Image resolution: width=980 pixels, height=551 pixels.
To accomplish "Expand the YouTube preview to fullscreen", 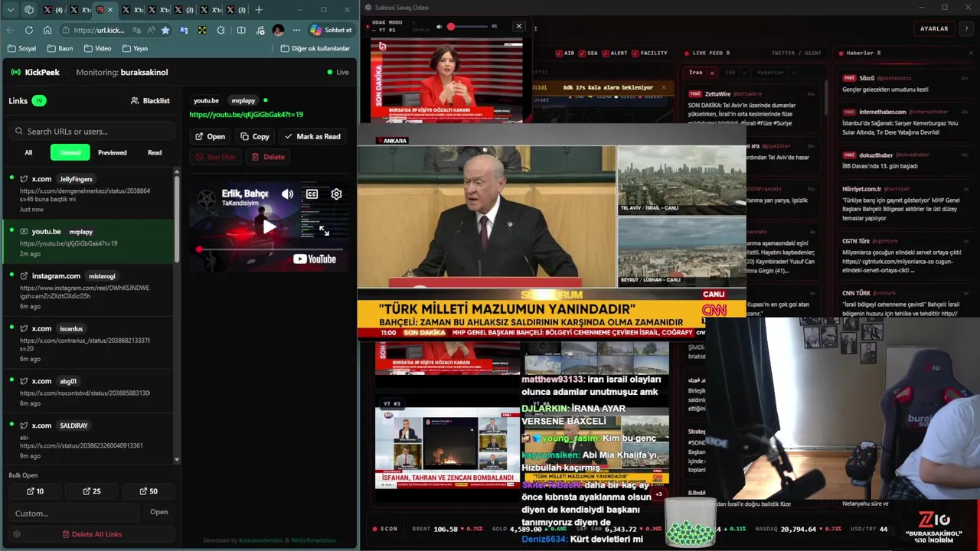I will (x=324, y=230).
